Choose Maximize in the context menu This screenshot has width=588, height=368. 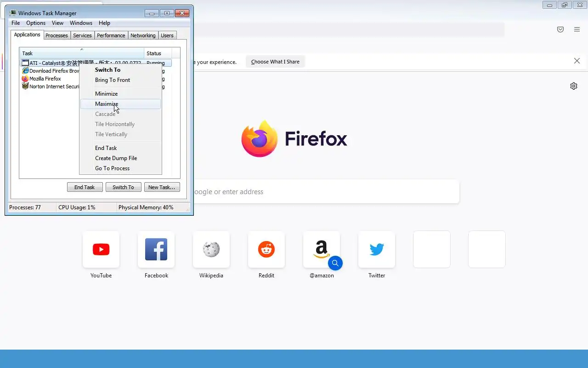pyautogui.click(x=120, y=104)
